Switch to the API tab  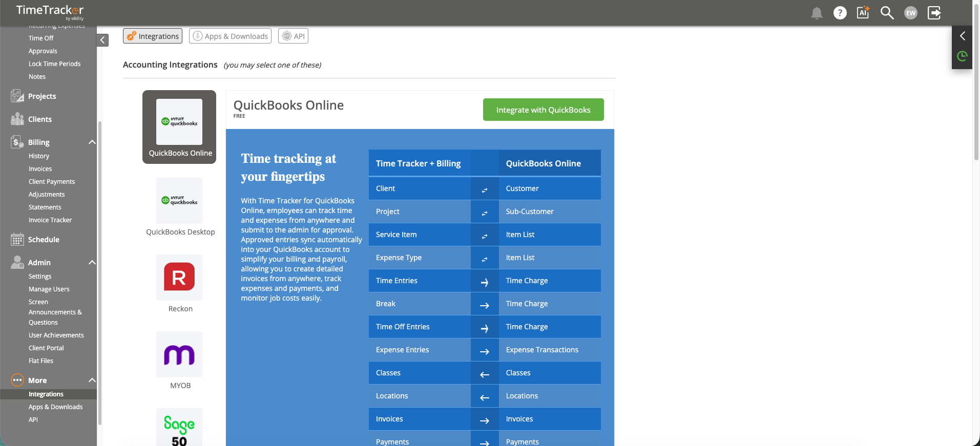click(293, 36)
